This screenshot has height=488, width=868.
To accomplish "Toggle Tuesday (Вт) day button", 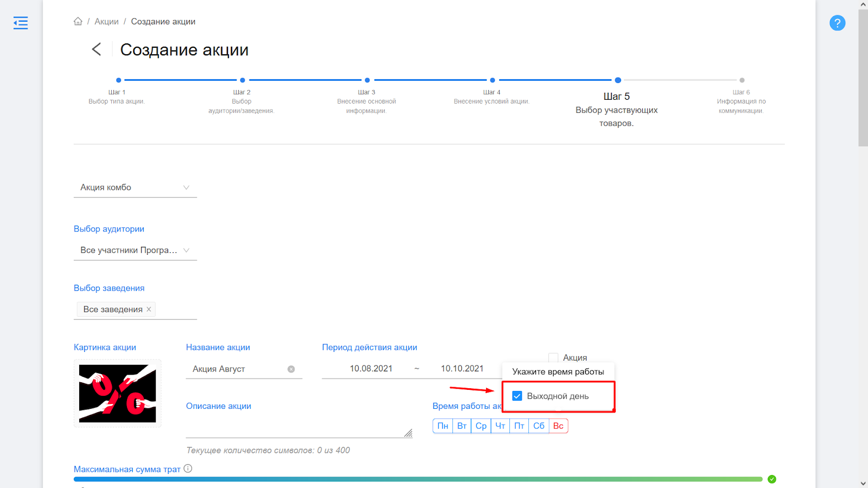I will click(462, 426).
